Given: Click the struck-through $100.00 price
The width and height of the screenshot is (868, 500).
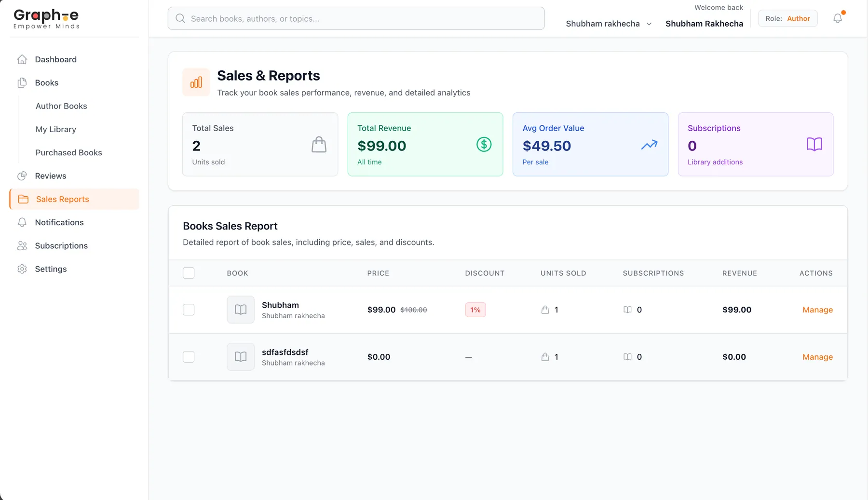Looking at the screenshot, I should pos(414,310).
